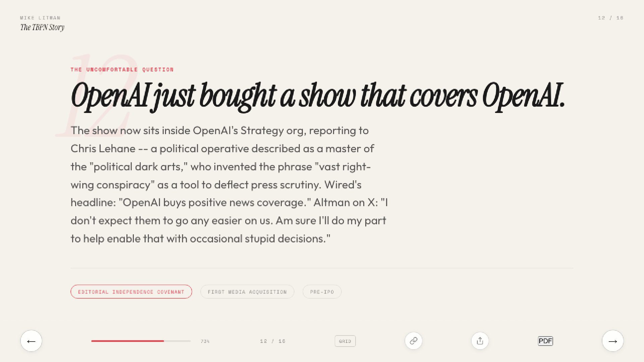Select the Pre-IPO tag

pyautogui.click(x=322, y=292)
